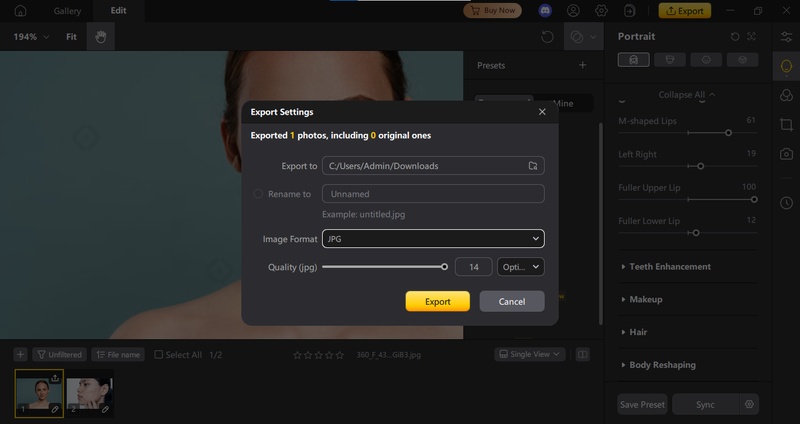Click Cancel in Export Settings
The height and width of the screenshot is (424, 800).
[x=512, y=302]
